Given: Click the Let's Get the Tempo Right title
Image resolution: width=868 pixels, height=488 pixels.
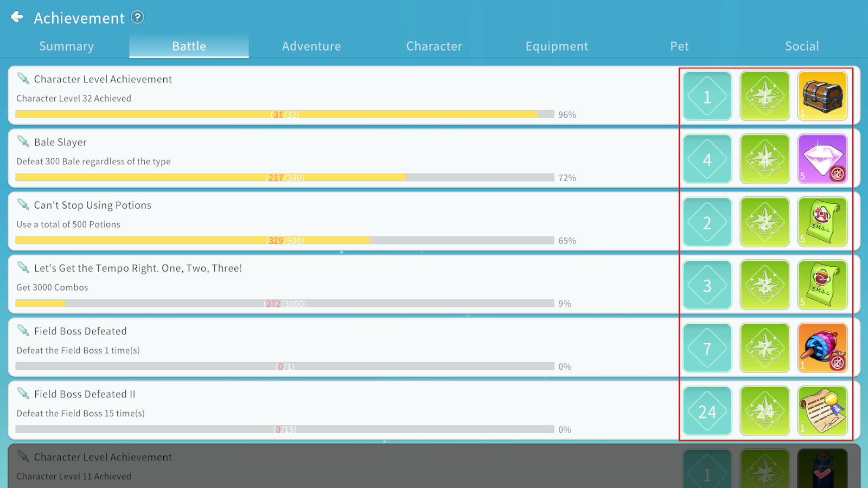Looking at the screenshot, I should tap(138, 268).
